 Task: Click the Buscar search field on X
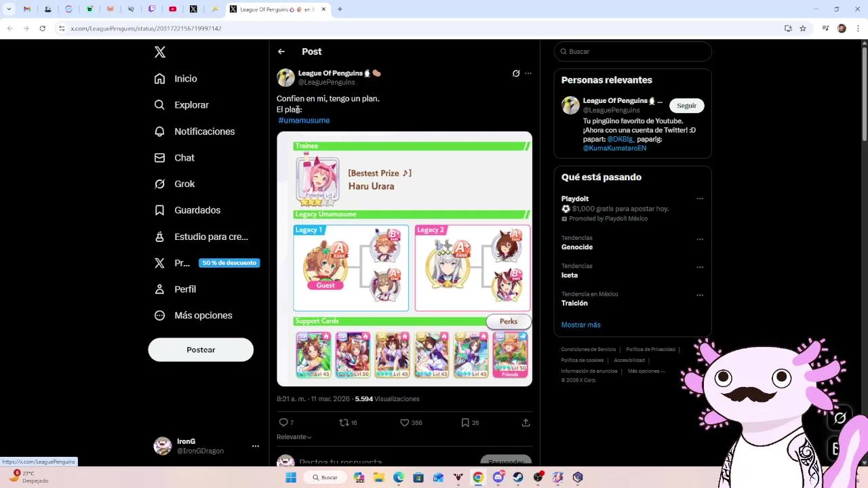633,52
